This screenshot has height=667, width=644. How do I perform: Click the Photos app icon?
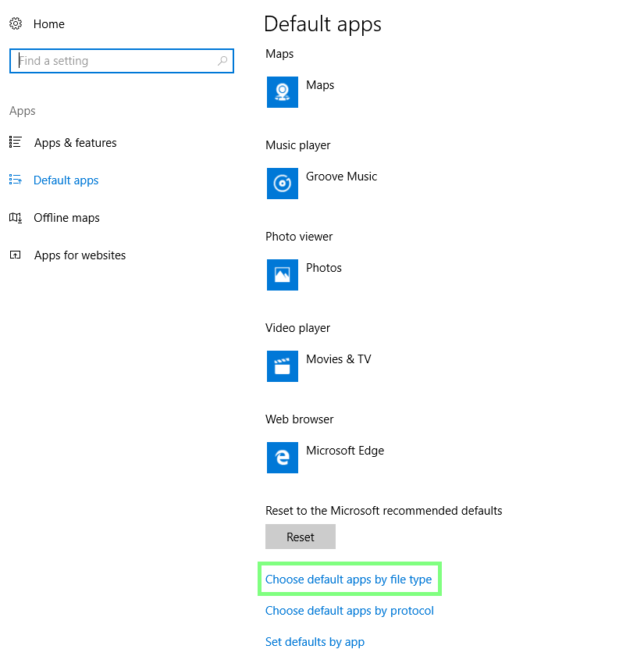(283, 275)
